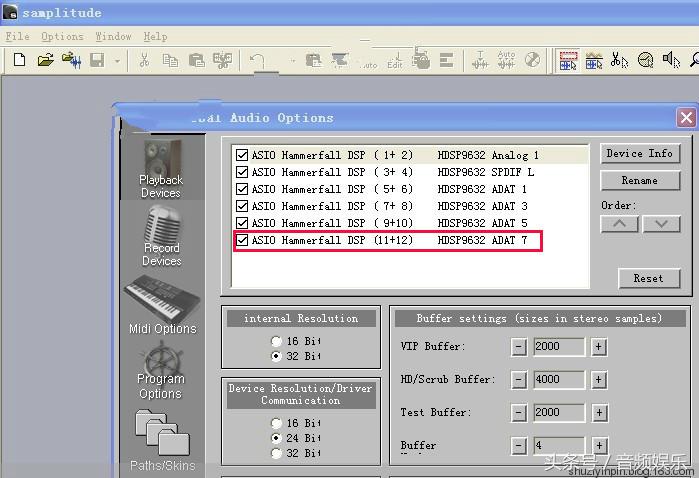
Task: Close the Audio Options dialog
Action: [x=686, y=118]
